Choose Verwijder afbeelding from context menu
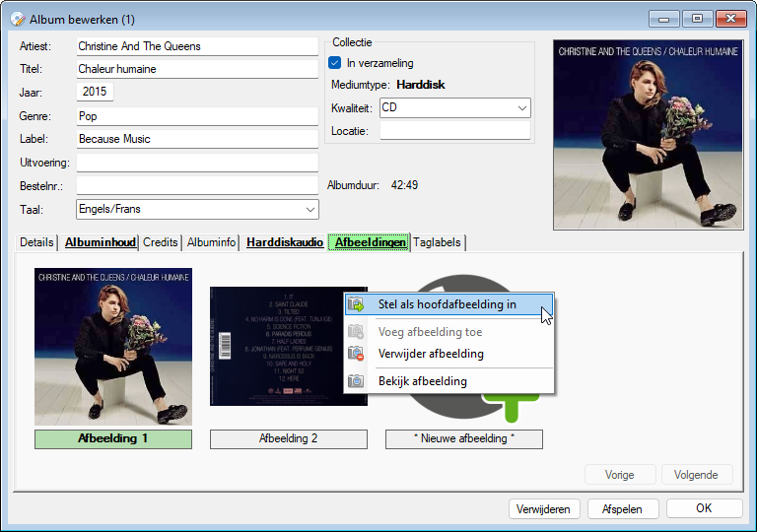 click(449, 354)
